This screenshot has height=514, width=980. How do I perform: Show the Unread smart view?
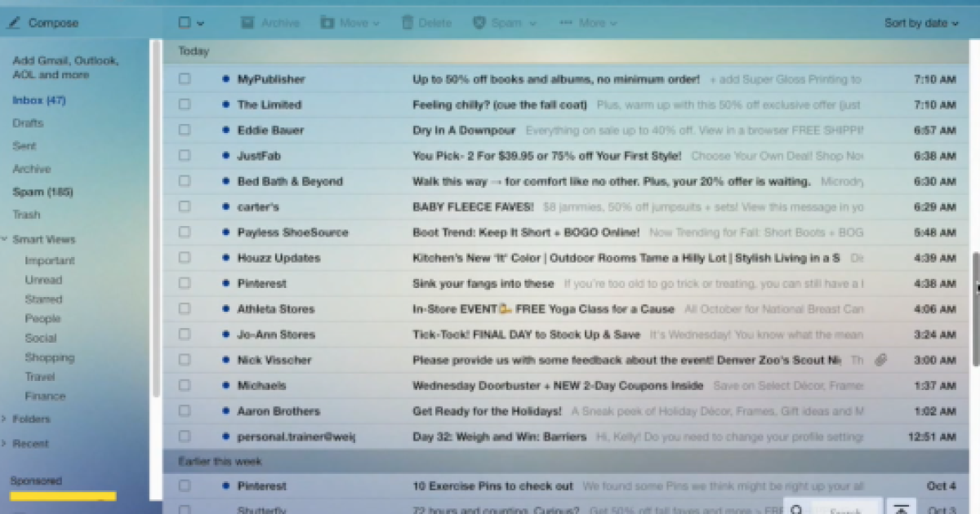43,280
